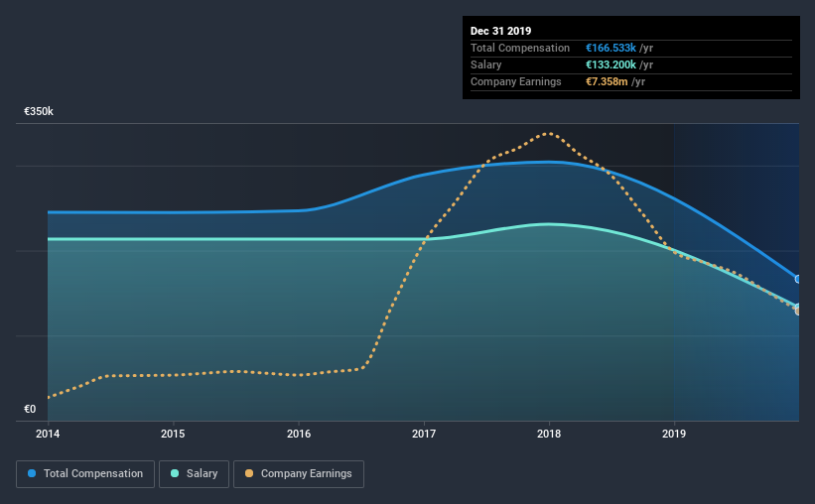
Task: Click the tooltip's Company Earnings row label
Action: click(515, 81)
